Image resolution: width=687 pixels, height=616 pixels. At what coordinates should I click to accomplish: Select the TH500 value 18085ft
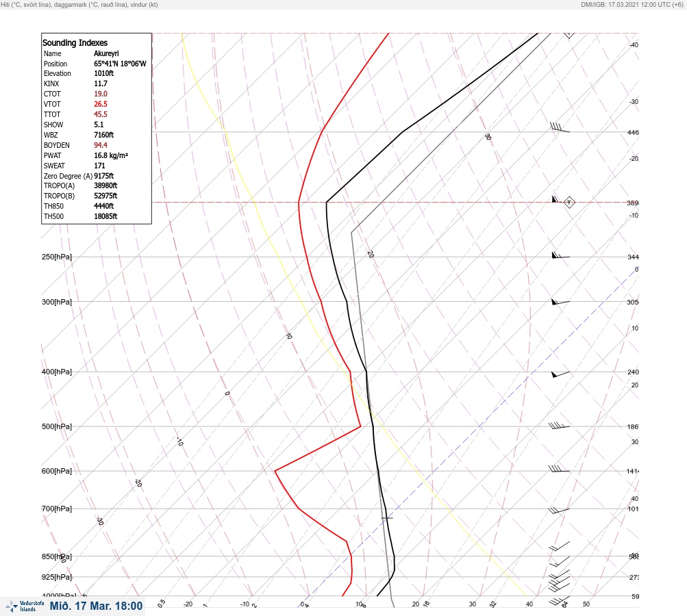point(105,216)
